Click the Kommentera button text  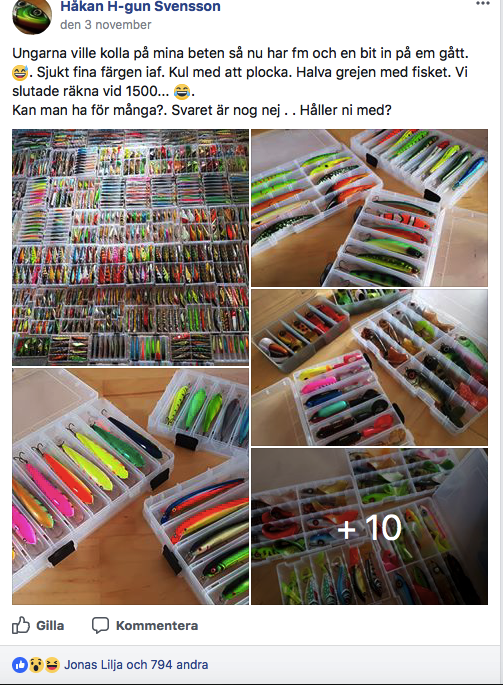tap(157, 626)
